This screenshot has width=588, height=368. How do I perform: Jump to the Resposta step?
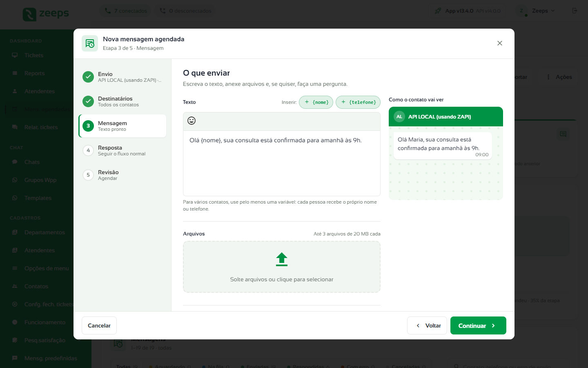tap(122, 150)
